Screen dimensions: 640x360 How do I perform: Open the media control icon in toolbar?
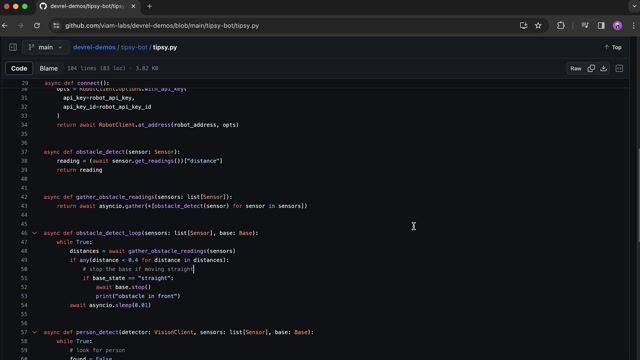click(x=585, y=26)
